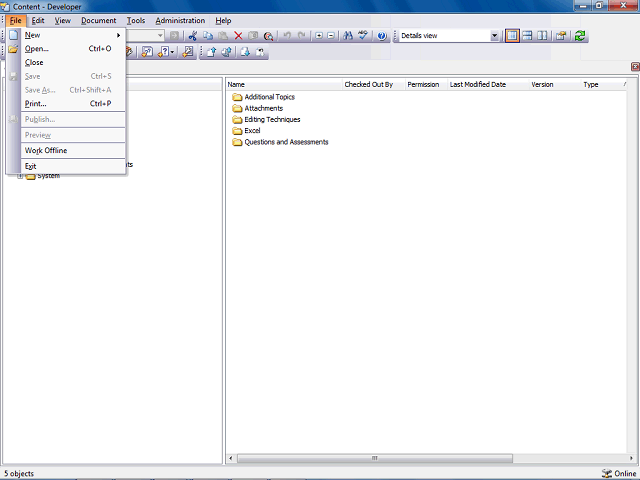640x480 pixels.
Task: Click the check-in all multi-document icon
Action: (227, 52)
